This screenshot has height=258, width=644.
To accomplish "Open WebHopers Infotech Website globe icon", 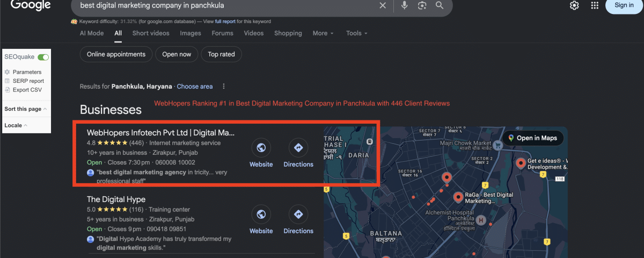I will (x=261, y=148).
